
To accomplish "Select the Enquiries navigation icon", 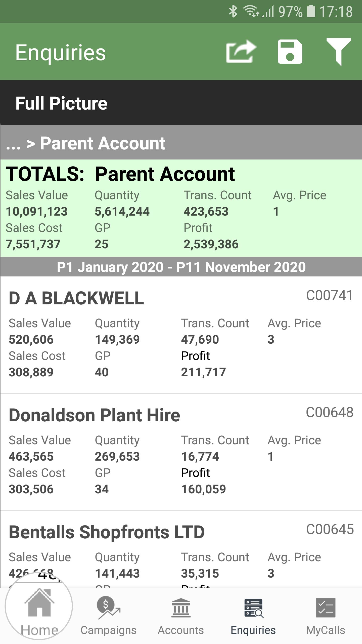I will [x=253, y=608].
